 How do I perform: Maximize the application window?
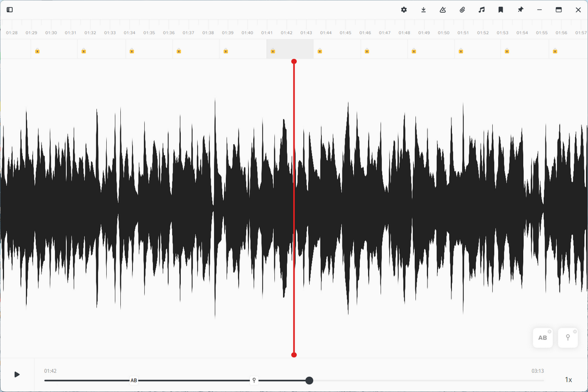click(x=559, y=10)
